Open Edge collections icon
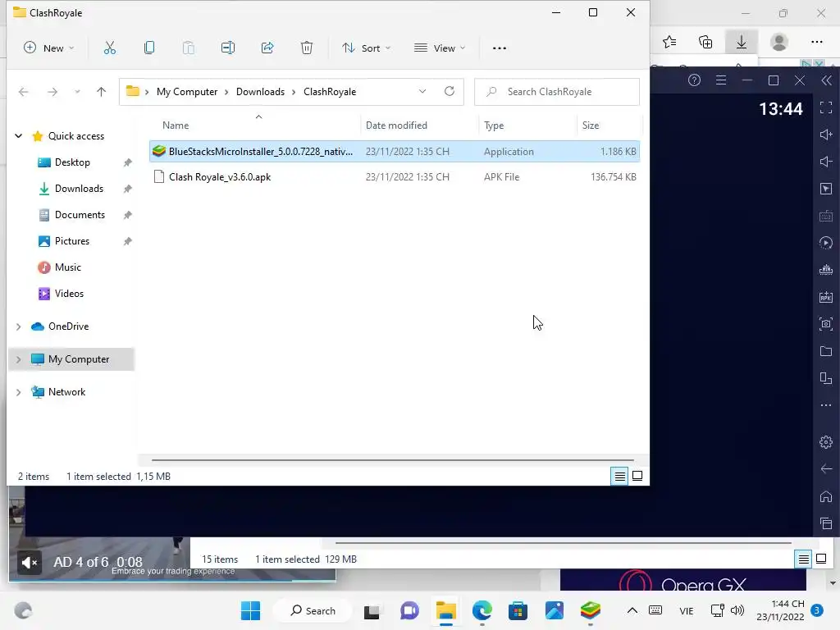 (705, 42)
